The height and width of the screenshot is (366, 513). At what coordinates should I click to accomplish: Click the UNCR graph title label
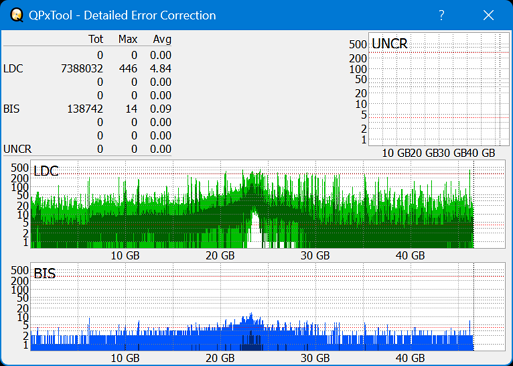point(389,44)
